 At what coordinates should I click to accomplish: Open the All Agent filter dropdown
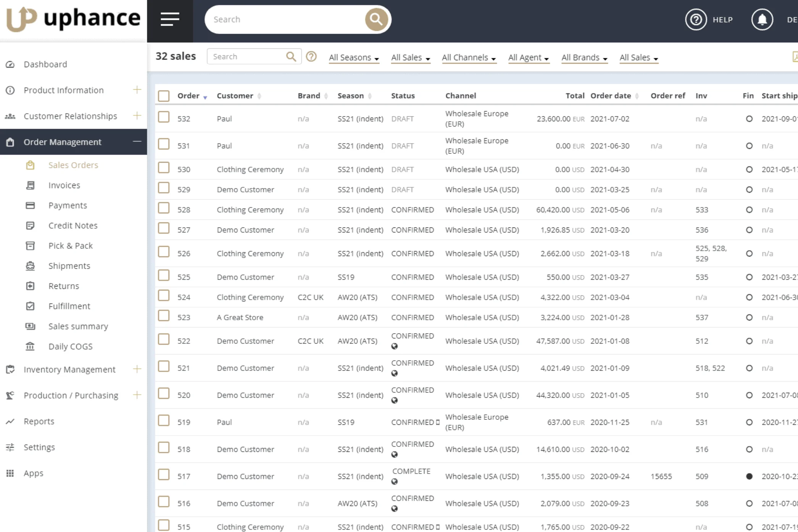(x=529, y=58)
